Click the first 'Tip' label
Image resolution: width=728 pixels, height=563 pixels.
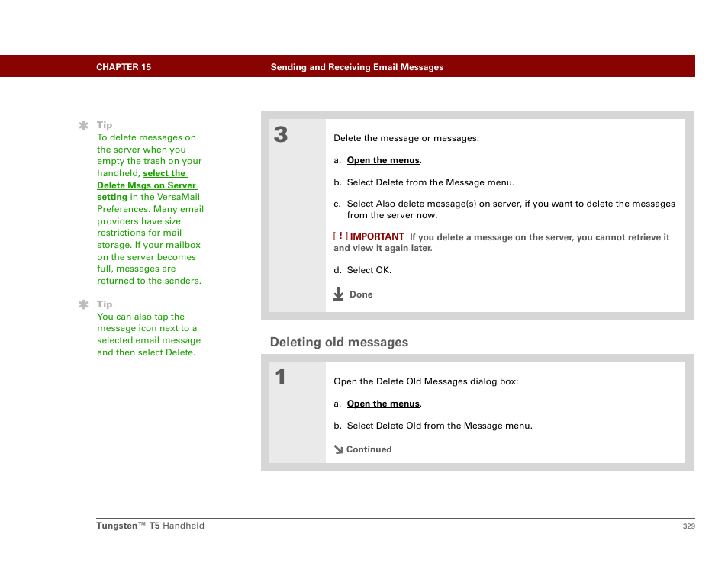105,125
